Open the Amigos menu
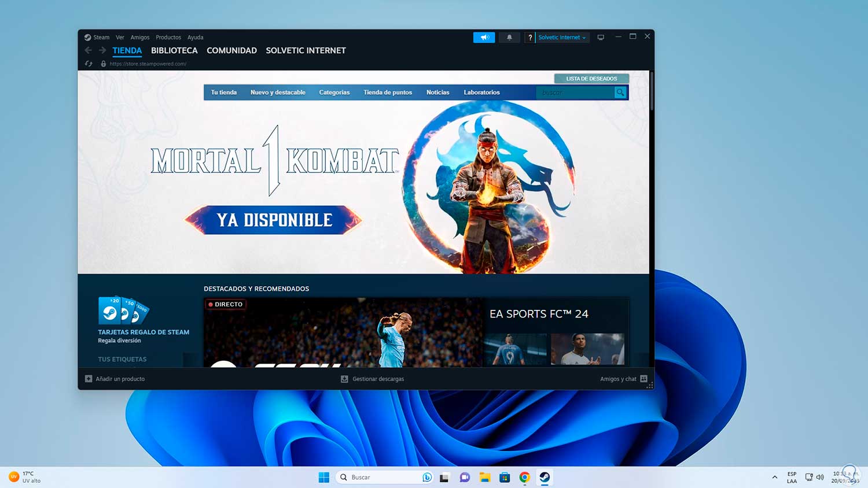868x488 pixels. coord(140,38)
